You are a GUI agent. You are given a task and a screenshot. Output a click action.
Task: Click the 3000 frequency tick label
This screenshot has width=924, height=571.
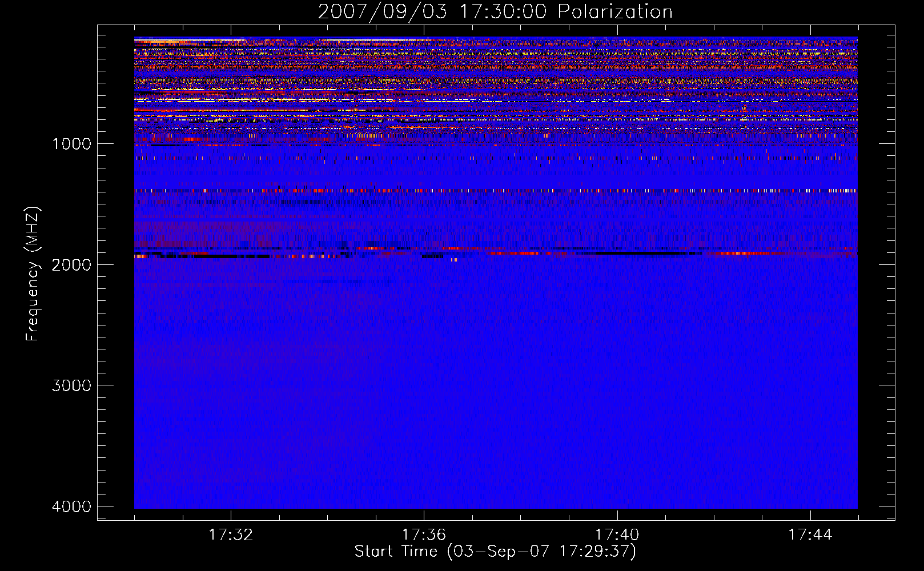click(x=71, y=385)
